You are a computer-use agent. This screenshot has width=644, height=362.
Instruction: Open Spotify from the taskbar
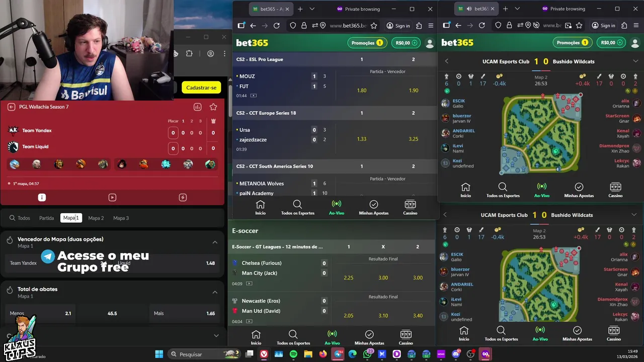(x=293, y=354)
